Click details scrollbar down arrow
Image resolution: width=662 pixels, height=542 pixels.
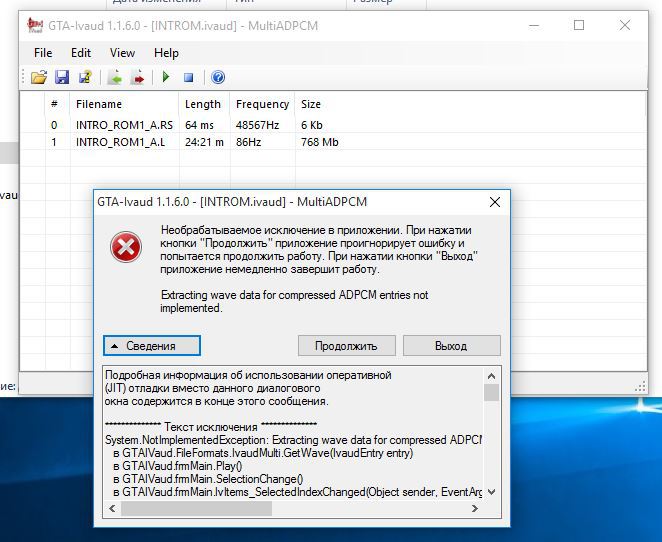491,492
